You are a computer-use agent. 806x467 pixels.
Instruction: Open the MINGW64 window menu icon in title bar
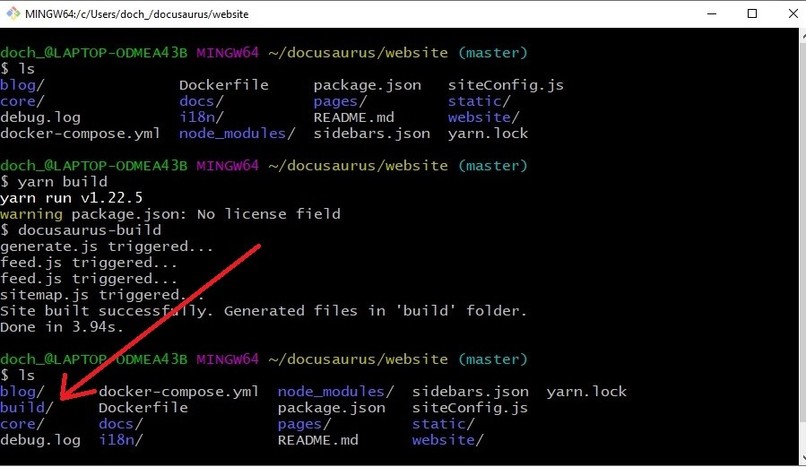pyautogui.click(x=13, y=14)
